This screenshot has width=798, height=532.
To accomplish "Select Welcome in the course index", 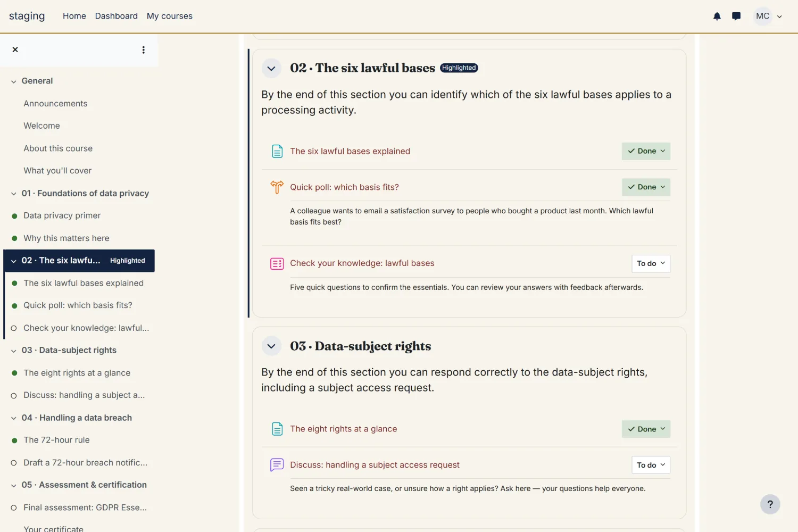I will 41,126.
